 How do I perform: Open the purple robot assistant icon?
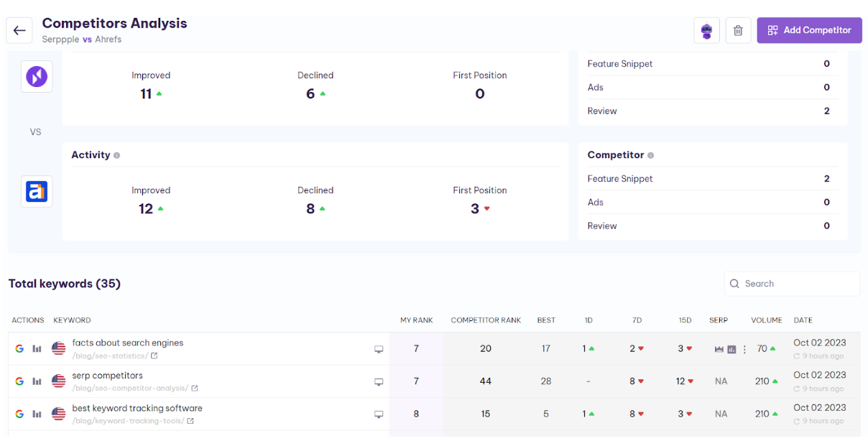706,30
